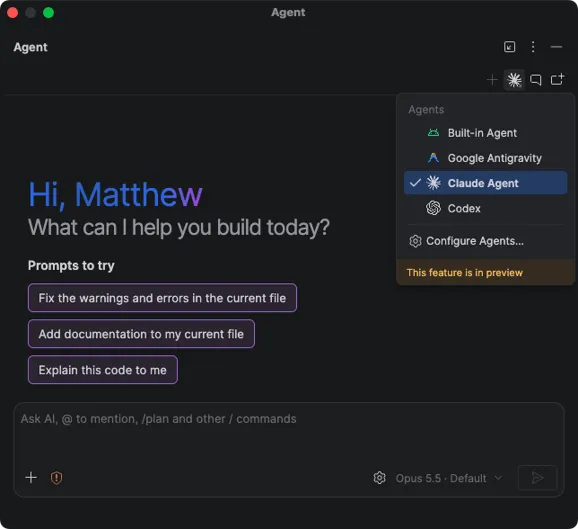Use the Explain this code to me prompt
The image size is (578, 529).
pyautogui.click(x=102, y=370)
